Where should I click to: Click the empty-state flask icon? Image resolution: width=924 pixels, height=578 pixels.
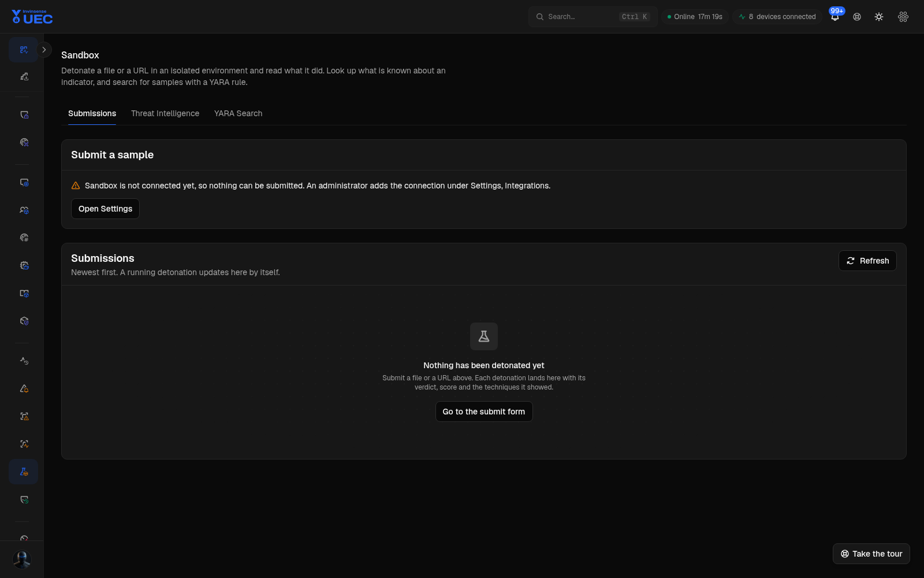click(484, 336)
